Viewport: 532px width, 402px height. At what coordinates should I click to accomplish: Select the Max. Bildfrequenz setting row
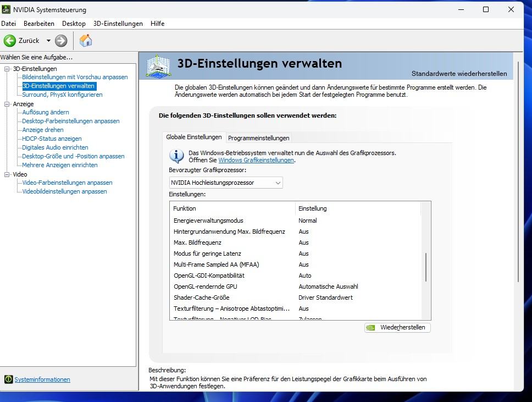[295, 243]
